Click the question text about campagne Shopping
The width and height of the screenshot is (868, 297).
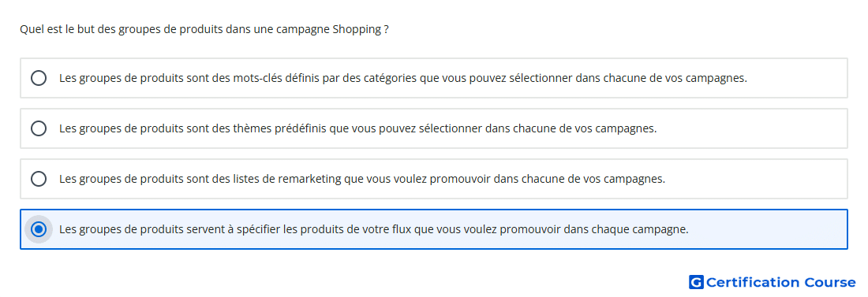tap(204, 29)
